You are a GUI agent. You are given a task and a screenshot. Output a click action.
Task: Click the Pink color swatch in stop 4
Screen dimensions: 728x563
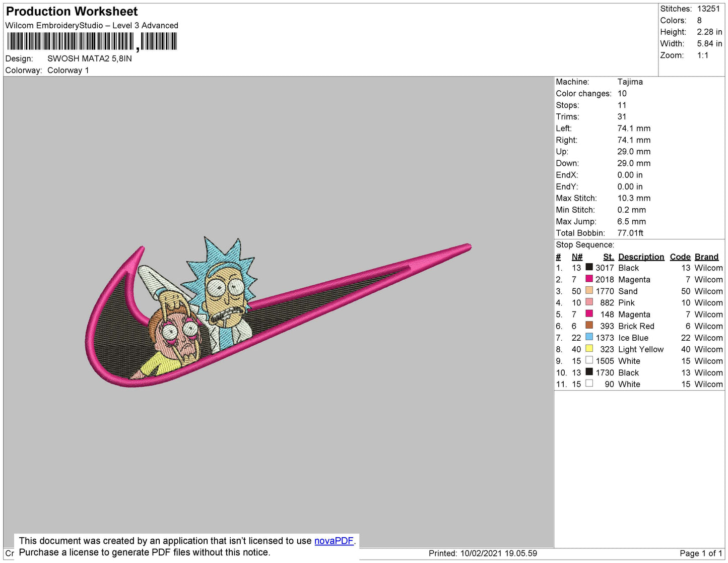589,302
